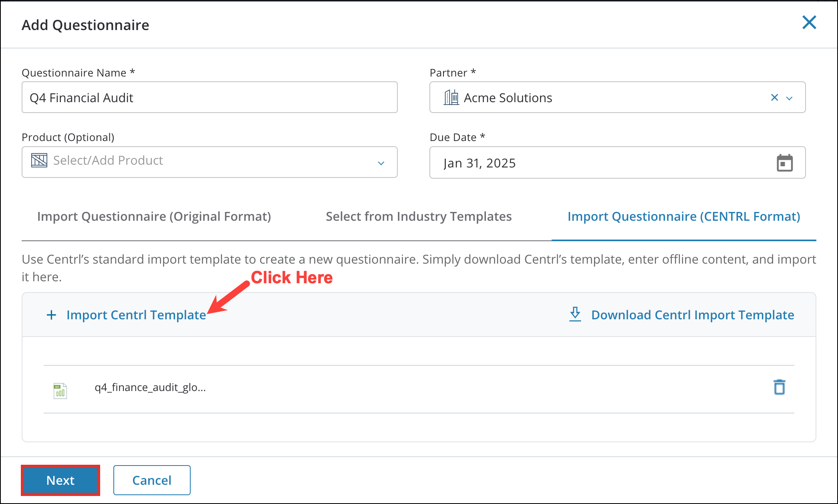838x504 pixels.
Task: Open Download Centrl Import Template link
Action: click(692, 315)
